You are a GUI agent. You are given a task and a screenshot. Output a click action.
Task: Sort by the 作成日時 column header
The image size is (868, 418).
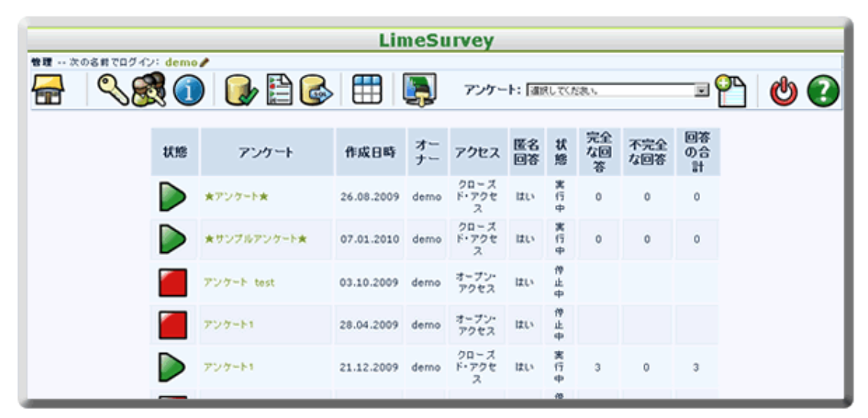(x=370, y=152)
